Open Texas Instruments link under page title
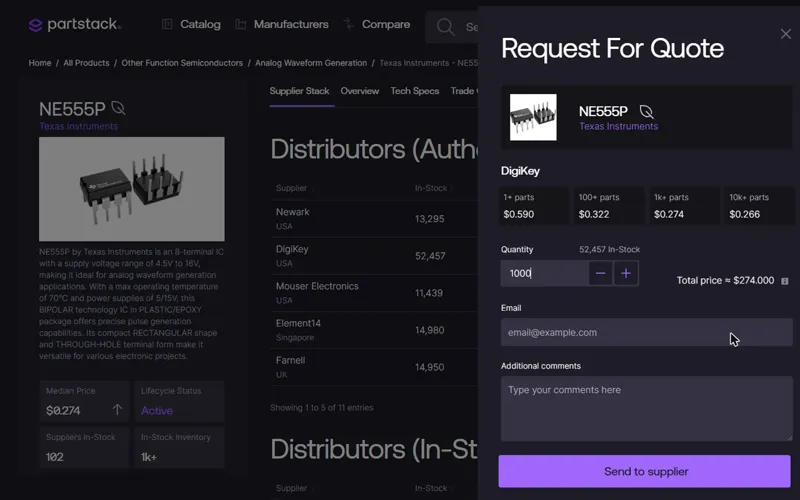800x500 pixels. pyautogui.click(x=79, y=126)
